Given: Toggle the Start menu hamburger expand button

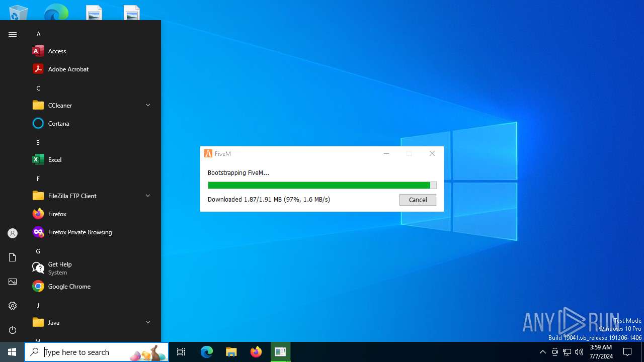Looking at the screenshot, I should click(13, 34).
